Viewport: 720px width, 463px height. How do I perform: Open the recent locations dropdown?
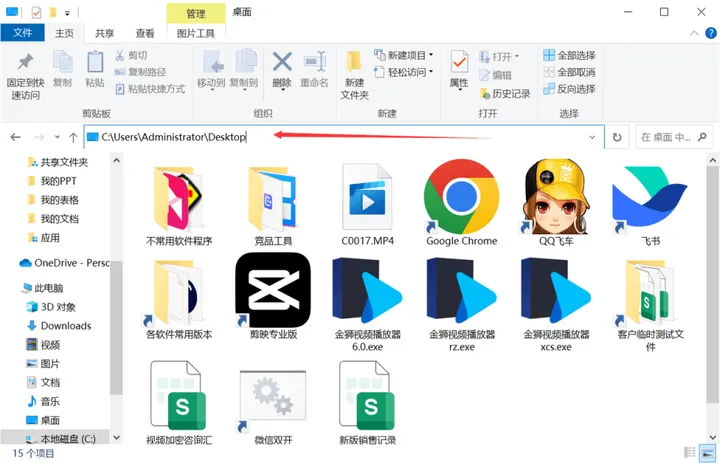point(57,137)
